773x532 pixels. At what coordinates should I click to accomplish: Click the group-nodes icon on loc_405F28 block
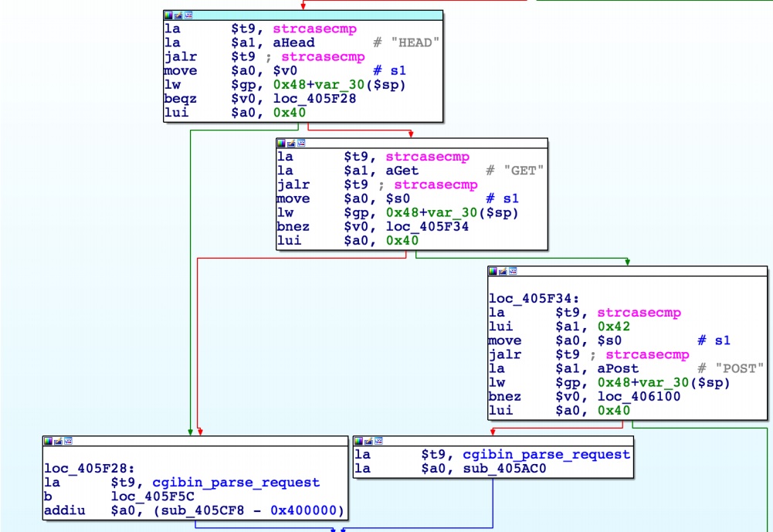coord(68,441)
